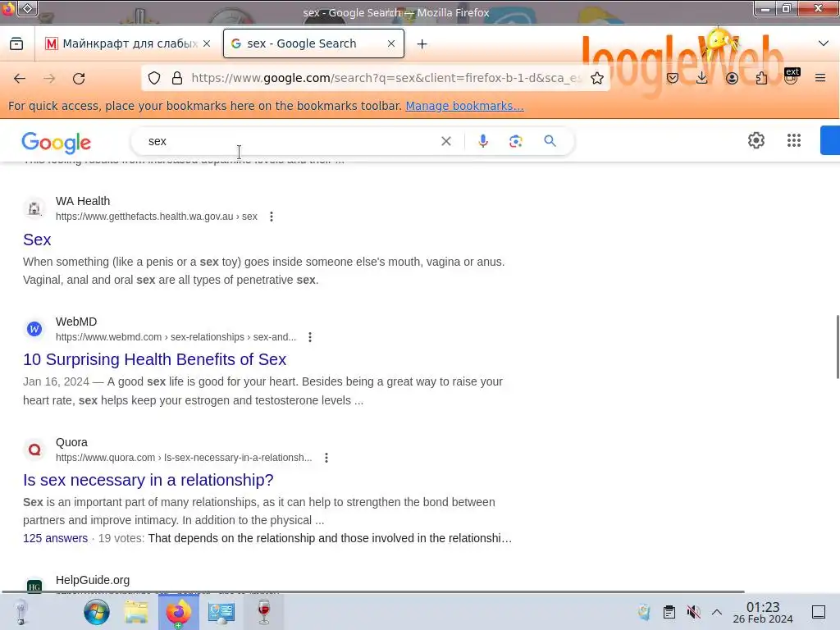
Task: Open the Google apps grid
Action: (794, 140)
